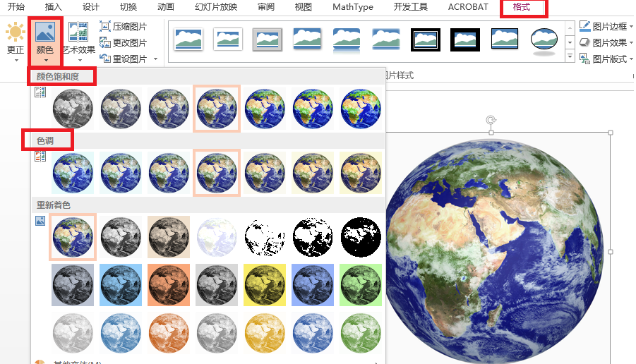Open the 图片效果 picture effects menu
Screen dimensions: 636x364
tap(606, 43)
